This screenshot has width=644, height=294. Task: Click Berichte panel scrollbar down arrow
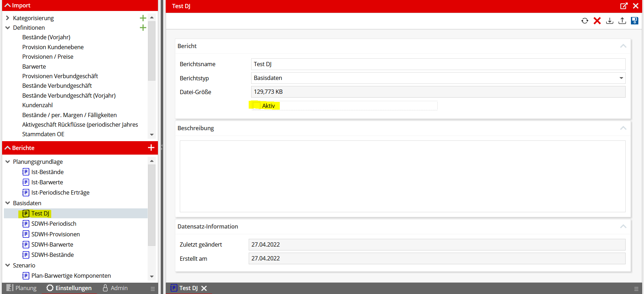[x=152, y=276]
